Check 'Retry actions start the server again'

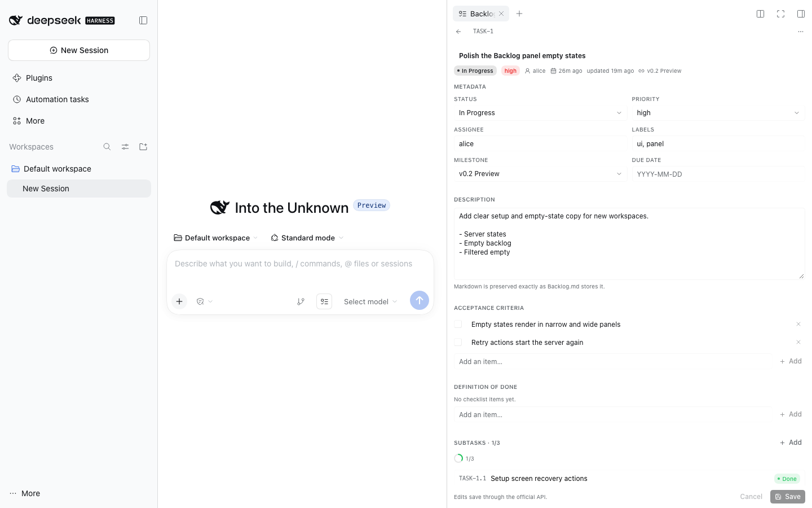(458, 342)
